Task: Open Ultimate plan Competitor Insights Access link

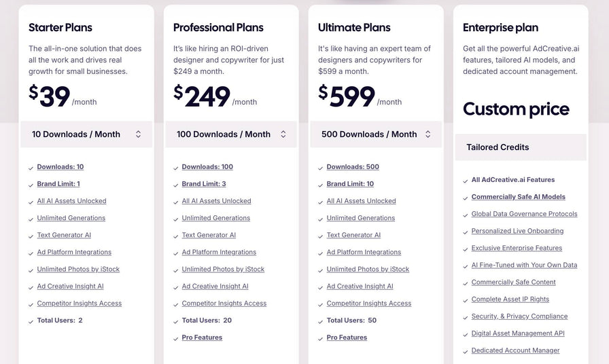Action: tap(368, 304)
